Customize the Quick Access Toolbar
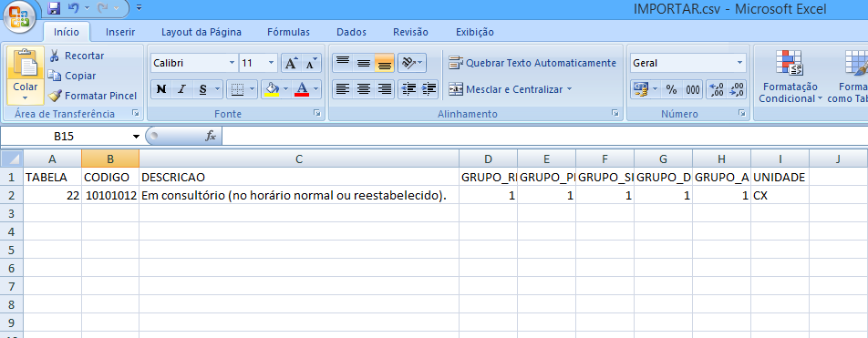 tap(139, 8)
